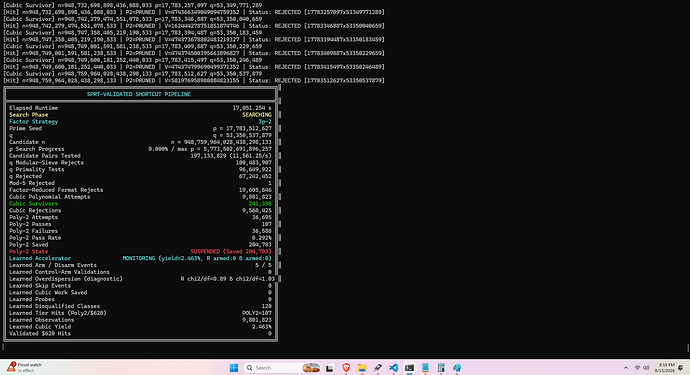Click the '3p-2' factor strategy value
690x375 pixels.
pos(265,121)
